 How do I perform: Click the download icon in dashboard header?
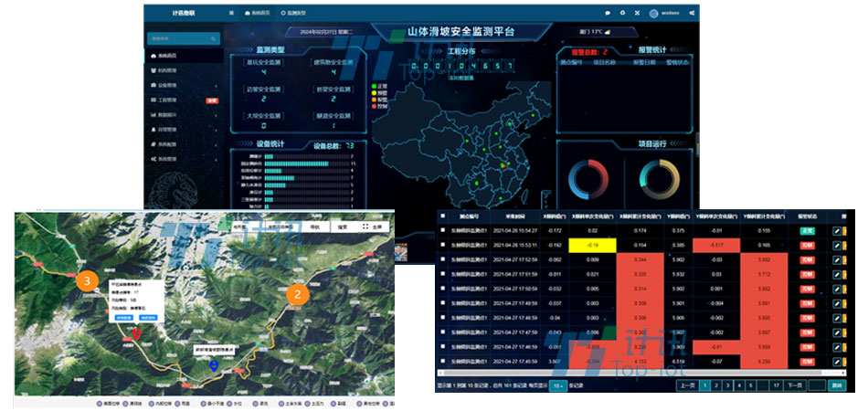tap(623, 13)
